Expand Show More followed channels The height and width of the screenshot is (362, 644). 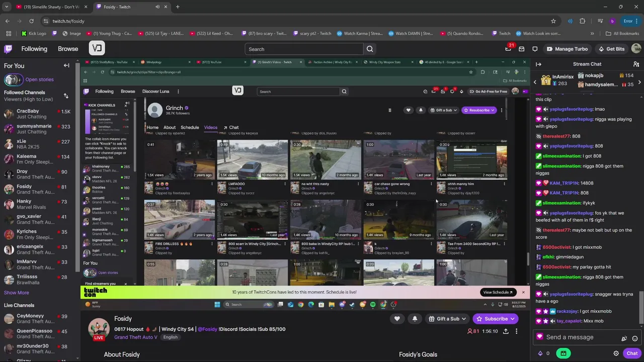[17, 293]
